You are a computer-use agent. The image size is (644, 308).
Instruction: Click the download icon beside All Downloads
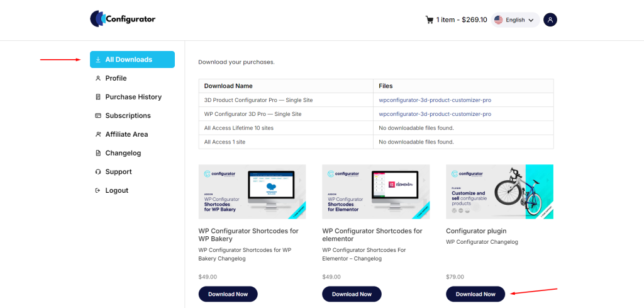click(97, 60)
